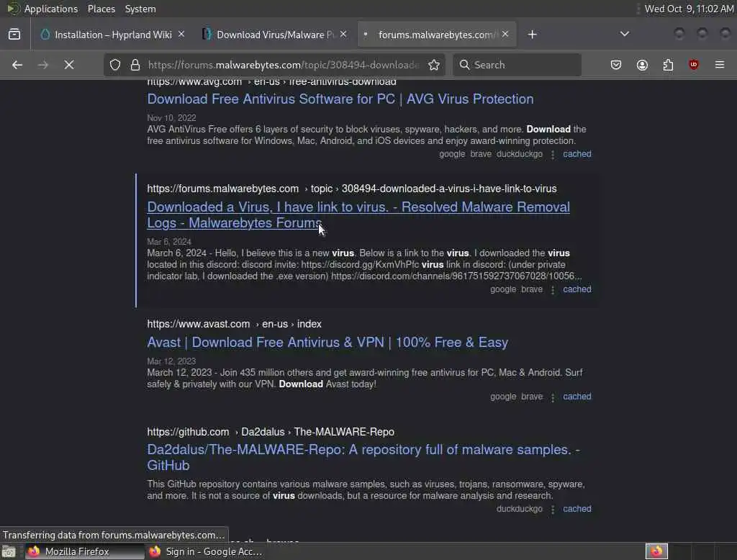Open Downloaded a Virus Malwarebytes Forums result
This screenshot has width=737, height=560.
pyautogui.click(x=358, y=215)
